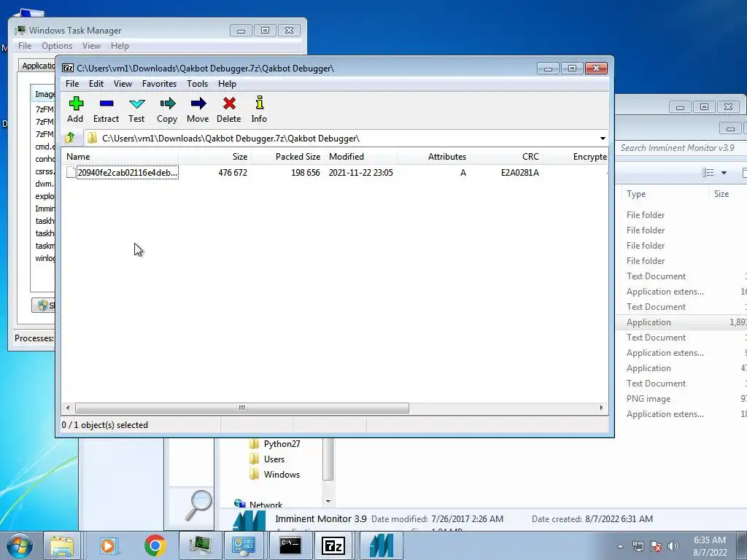Sort Explorer list by Type column
747x560 pixels.
coord(665,194)
